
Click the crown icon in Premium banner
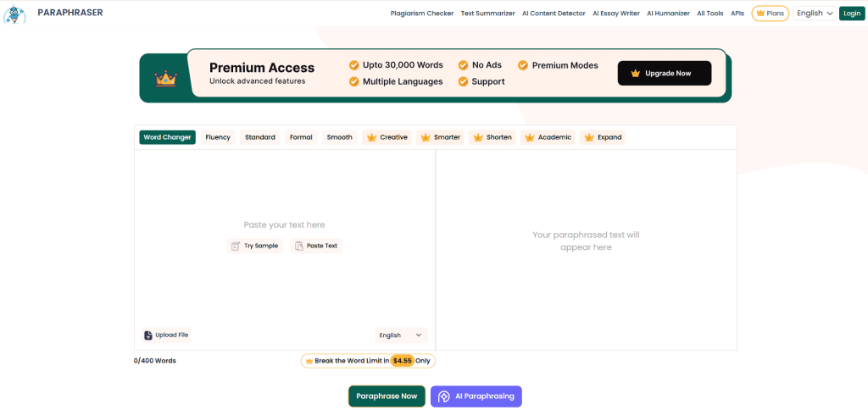tap(165, 78)
